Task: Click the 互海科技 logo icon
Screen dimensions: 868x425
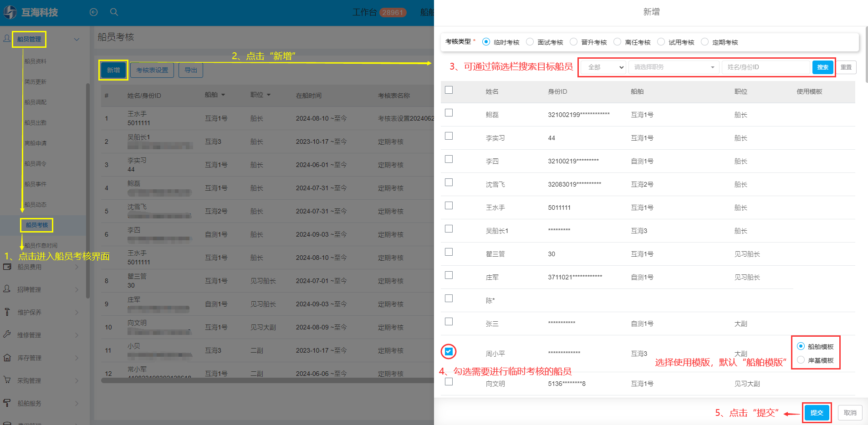Action: pyautogui.click(x=10, y=12)
